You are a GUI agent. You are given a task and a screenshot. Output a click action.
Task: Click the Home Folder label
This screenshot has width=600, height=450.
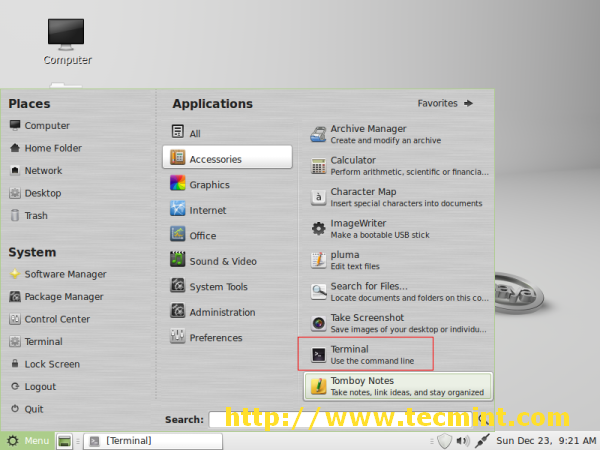pos(53,148)
